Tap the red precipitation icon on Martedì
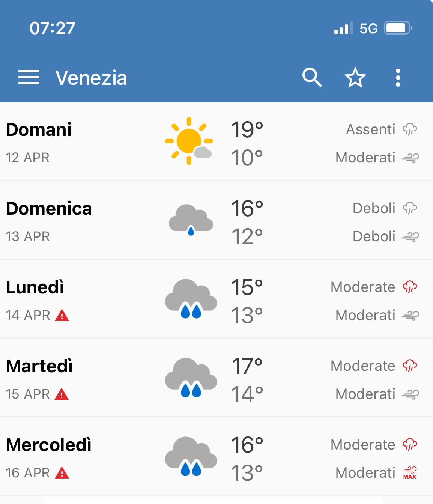Screen dimensions: 433x504 coord(410,366)
